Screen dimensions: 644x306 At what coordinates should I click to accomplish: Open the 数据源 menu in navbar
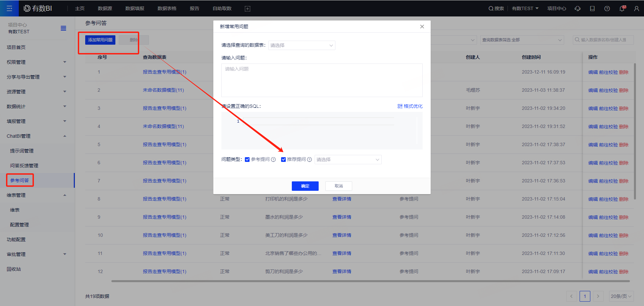click(x=105, y=8)
